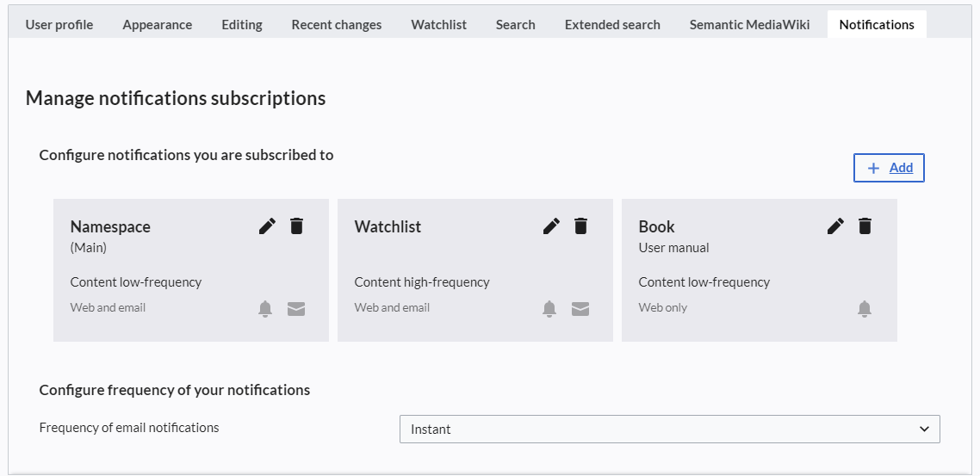Open the Appearance tab

(x=158, y=24)
